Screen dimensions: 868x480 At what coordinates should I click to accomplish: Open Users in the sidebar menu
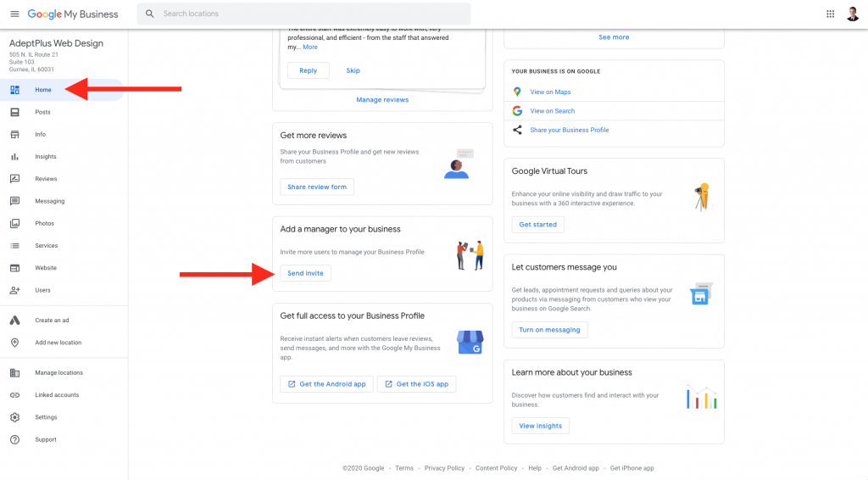42,290
